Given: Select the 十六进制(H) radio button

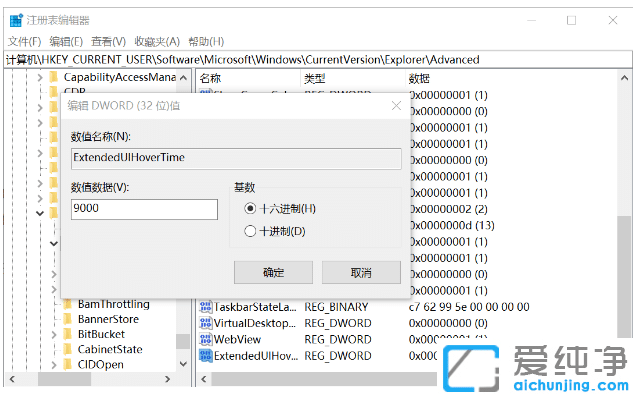Looking at the screenshot, I should click(250, 209).
